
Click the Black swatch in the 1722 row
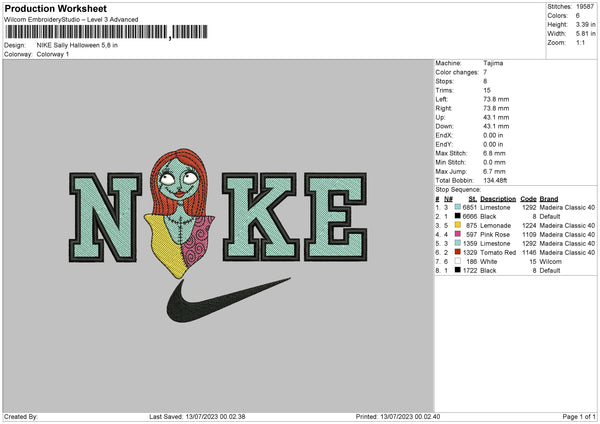click(457, 270)
